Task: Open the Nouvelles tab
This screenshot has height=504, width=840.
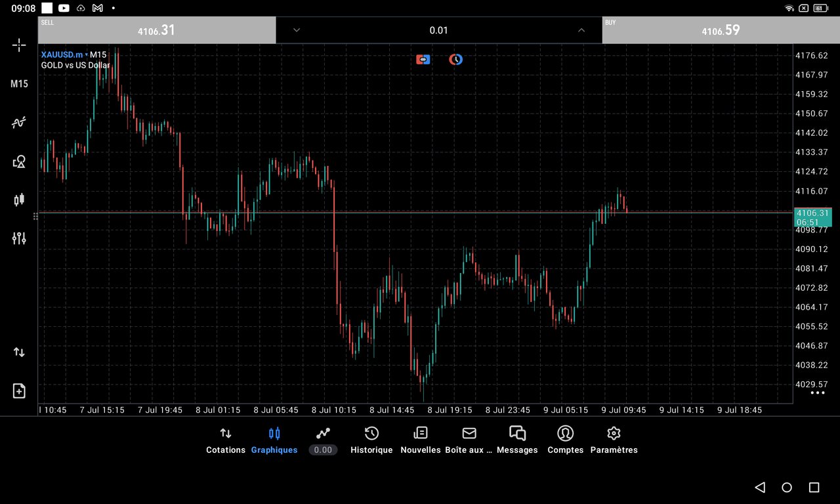Action: 421,441
